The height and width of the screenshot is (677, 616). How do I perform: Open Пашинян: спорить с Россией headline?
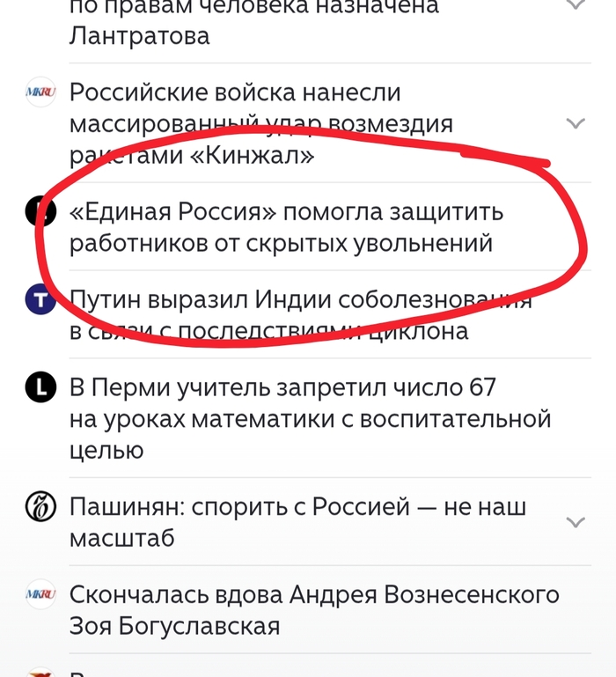tap(297, 522)
